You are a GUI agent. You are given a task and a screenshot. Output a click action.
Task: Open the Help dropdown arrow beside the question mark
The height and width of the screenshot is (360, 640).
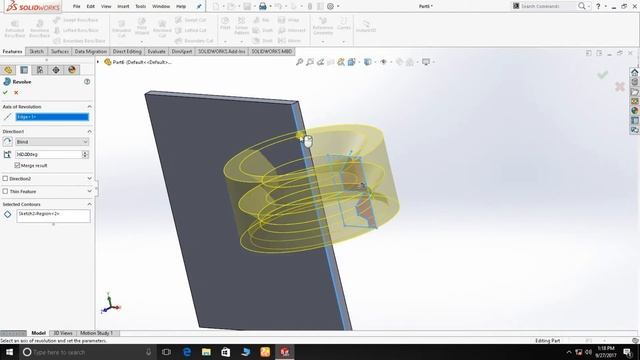[606, 7]
